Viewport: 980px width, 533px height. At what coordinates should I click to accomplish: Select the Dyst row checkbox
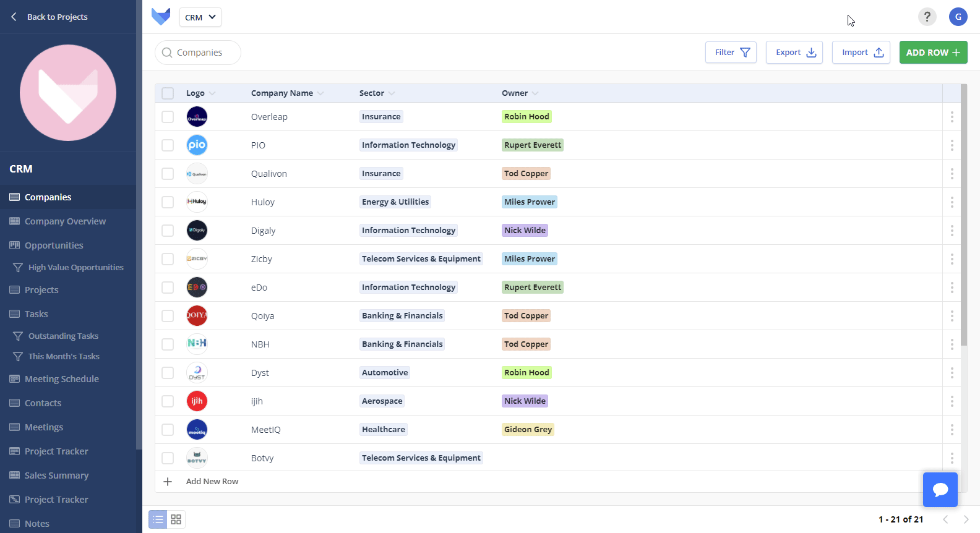(x=168, y=373)
